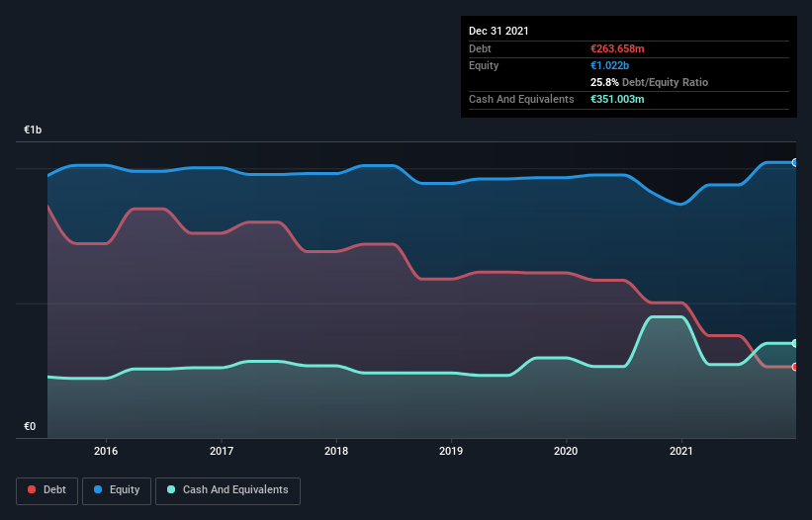Select the Cash endpoint marker on chart
This screenshot has height=520, width=812.
(x=795, y=343)
